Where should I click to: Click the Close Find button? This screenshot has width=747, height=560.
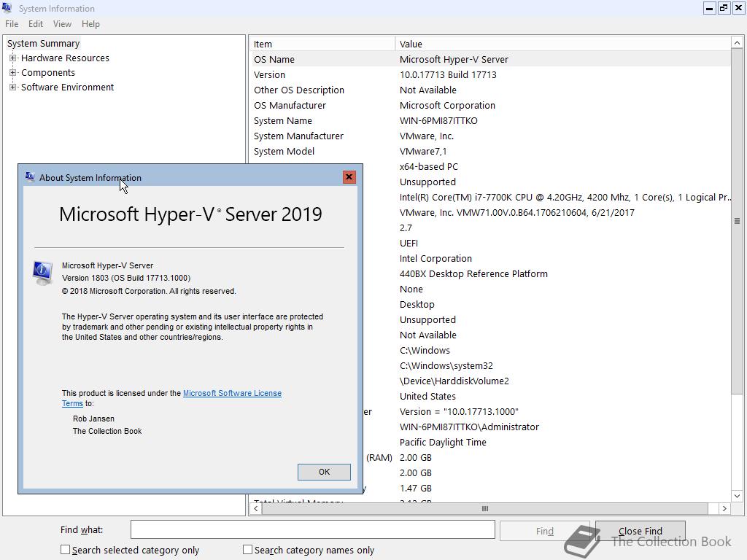[x=640, y=531]
